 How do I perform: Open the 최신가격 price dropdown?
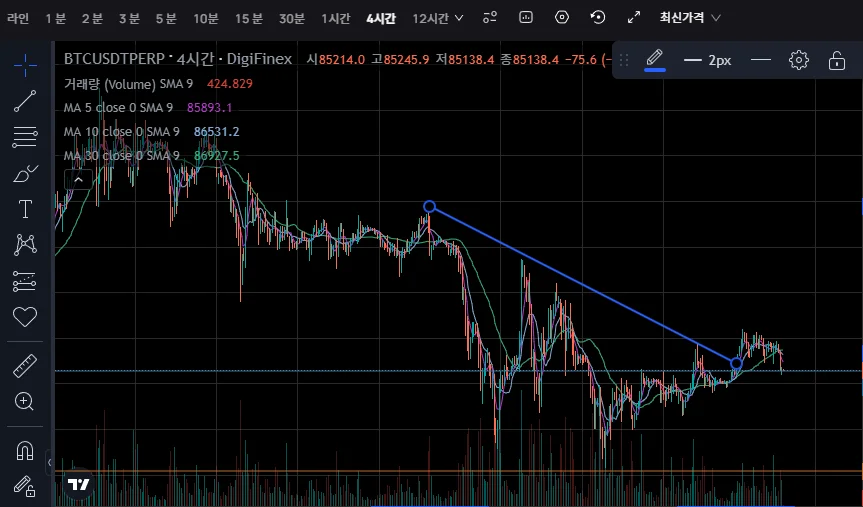coord(690,18)
